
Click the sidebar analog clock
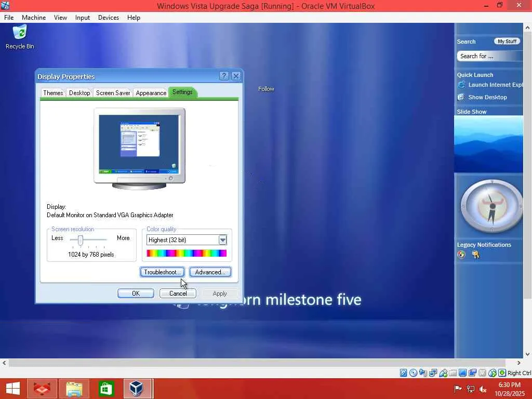click(x=492, y=206)
